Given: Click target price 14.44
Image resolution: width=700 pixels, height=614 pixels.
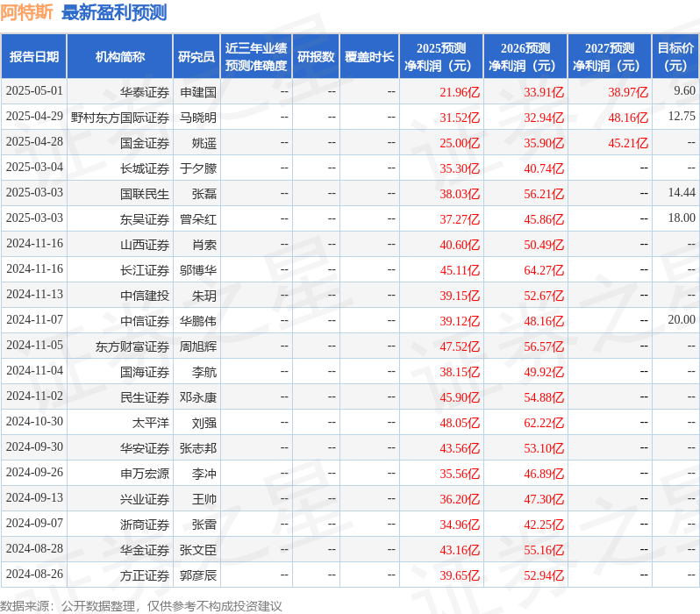Looking at the screenshot, I should (682, 193).
